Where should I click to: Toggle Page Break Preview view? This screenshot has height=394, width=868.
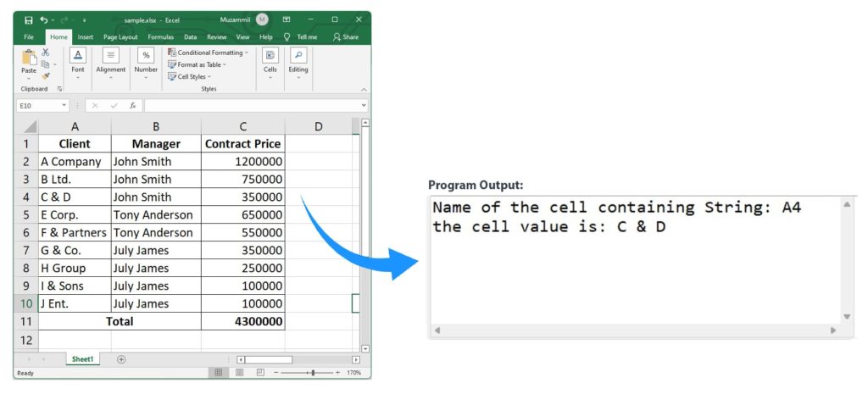tap(260, 373)
